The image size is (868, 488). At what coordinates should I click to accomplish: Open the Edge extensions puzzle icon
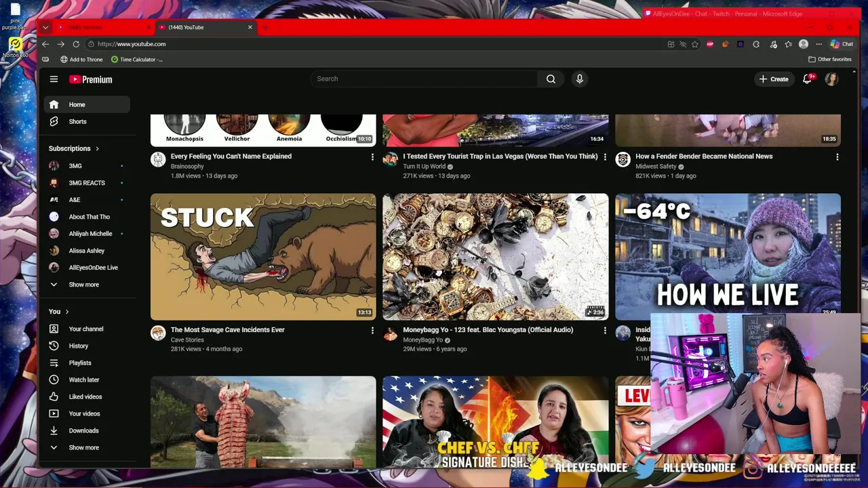click(756, 44)
